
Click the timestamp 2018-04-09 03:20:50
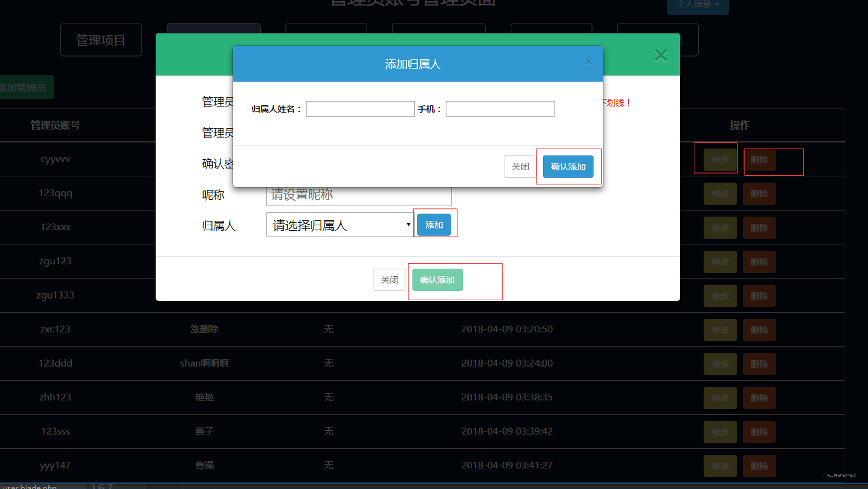(507, 329)
